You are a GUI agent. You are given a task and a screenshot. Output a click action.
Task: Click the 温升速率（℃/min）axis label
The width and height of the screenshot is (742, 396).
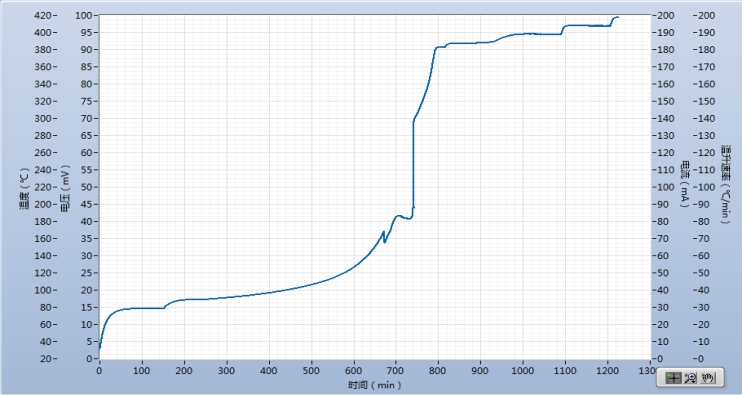[725, 184]
